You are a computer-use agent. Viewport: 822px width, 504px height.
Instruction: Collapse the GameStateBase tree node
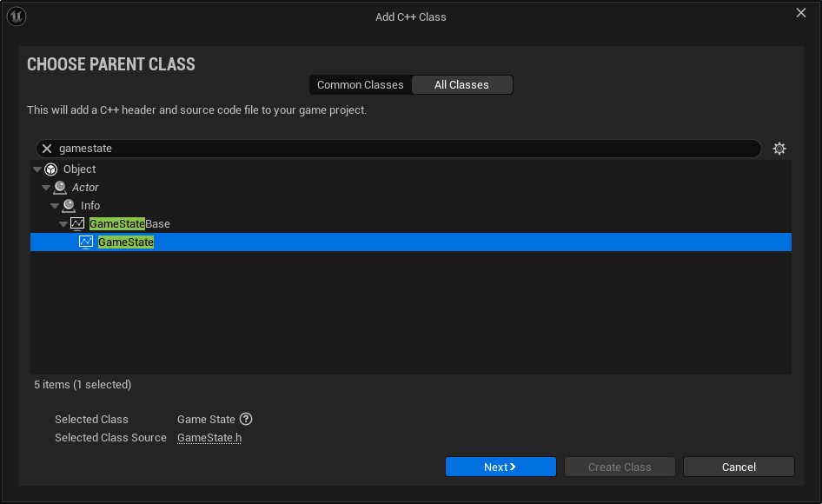click(x=63, y=224)
